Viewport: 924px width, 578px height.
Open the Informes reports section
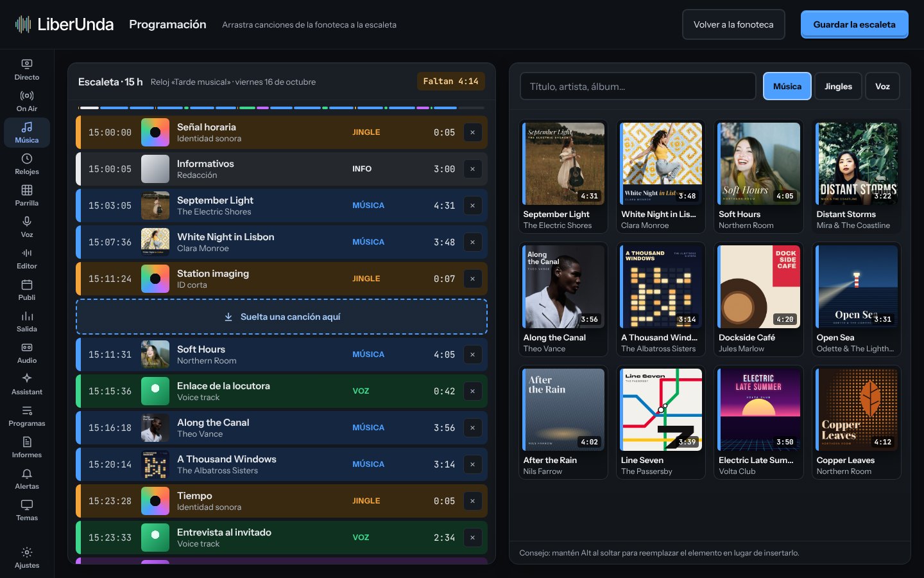tap(27, 447)
